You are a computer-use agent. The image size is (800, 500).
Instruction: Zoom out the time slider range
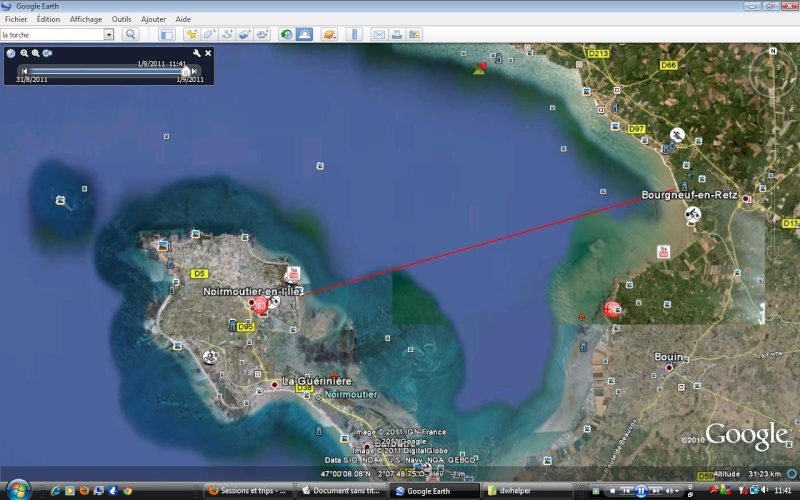pos(24,53)
